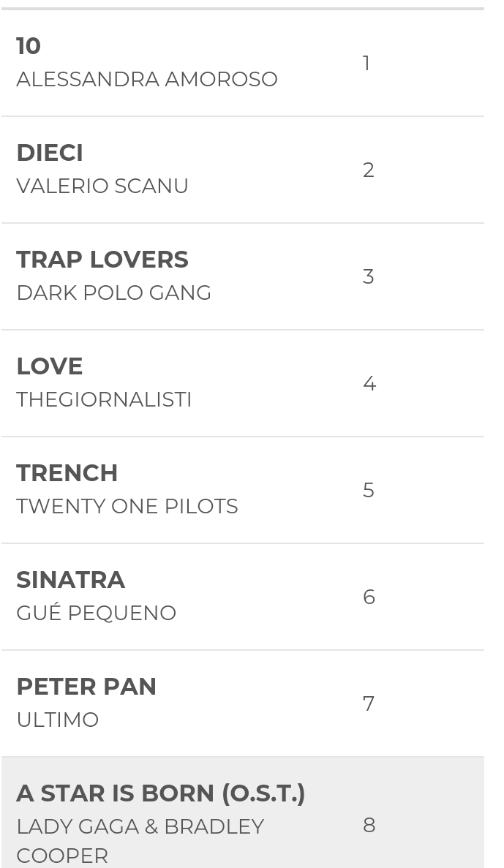
Task: Click chart position number 3
Action: [369, 277]
